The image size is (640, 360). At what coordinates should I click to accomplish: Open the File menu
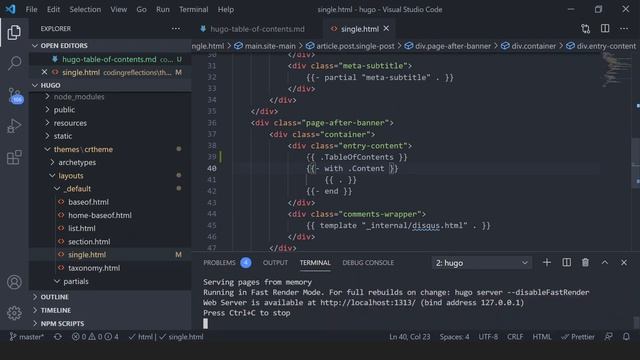(x=31, y=9)
